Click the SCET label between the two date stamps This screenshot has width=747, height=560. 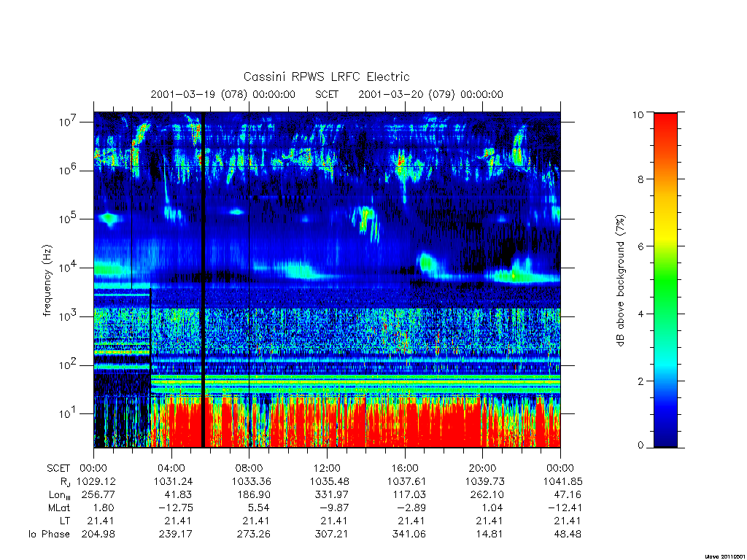click(x=327, y=94)
